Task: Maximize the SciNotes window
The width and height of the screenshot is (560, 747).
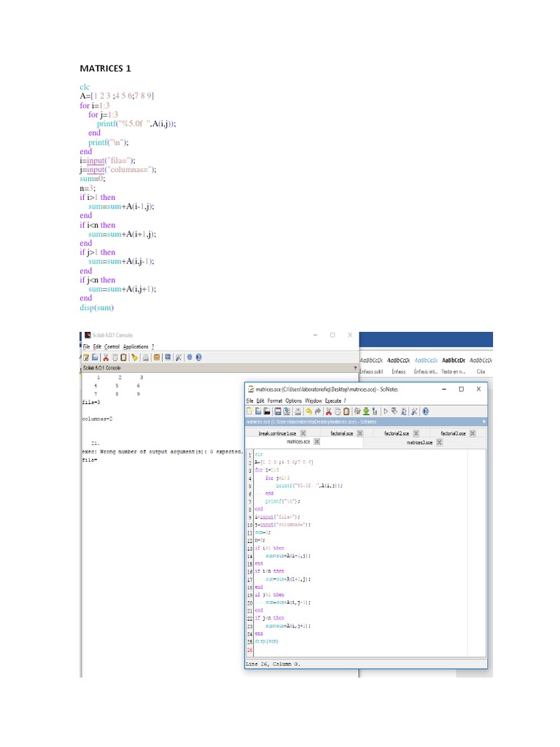Action: [x=461, y=390]
